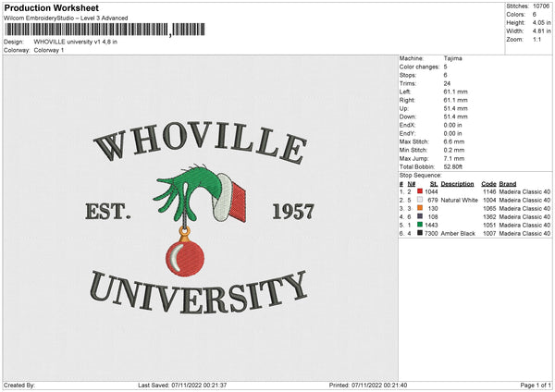Screen dimensions: 555x392
Task: Click the UNIVERSITY embroidered text in preview
Action: (198, 292)
